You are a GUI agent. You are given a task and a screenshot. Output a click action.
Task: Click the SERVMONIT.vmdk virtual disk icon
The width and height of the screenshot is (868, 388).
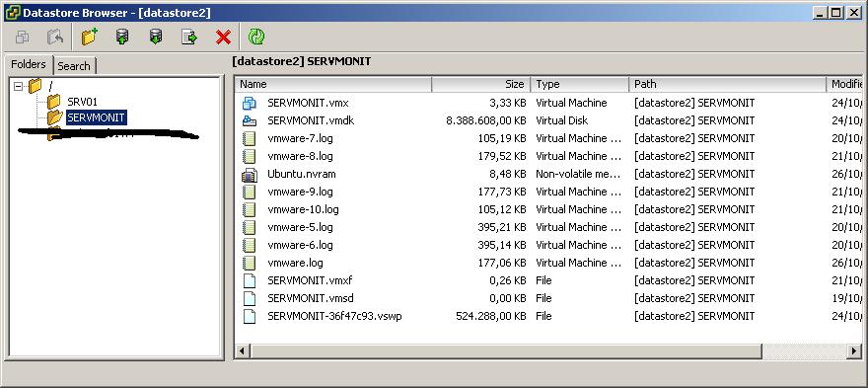point(250,120)
